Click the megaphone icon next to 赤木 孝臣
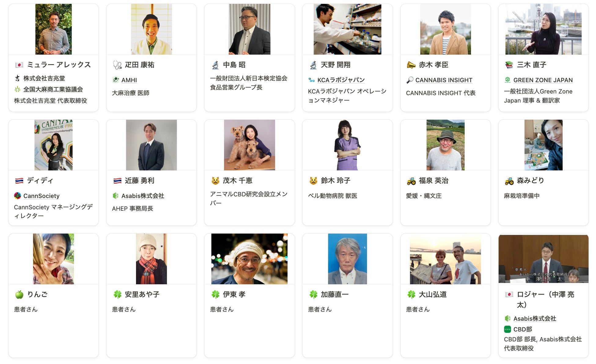 point(411,65)
